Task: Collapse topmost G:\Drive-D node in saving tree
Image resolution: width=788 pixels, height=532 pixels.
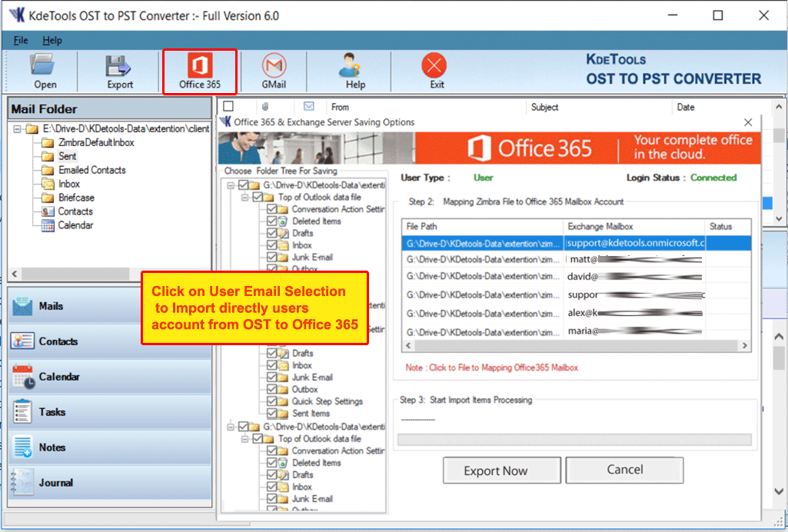Action: point(231,185)
